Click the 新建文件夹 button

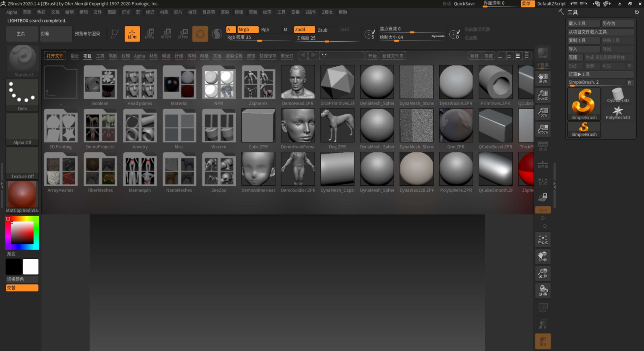pyautogui.click(x=393, y=56)
